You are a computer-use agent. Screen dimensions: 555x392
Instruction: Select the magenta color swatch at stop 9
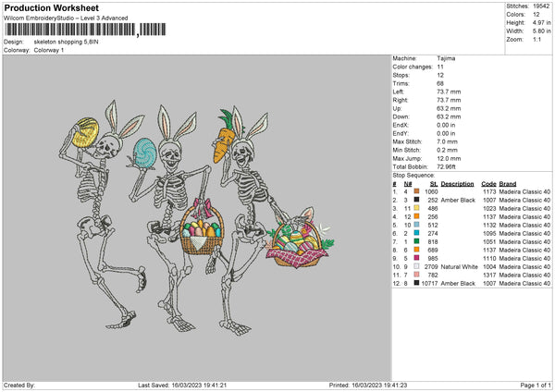click(418, 258)
